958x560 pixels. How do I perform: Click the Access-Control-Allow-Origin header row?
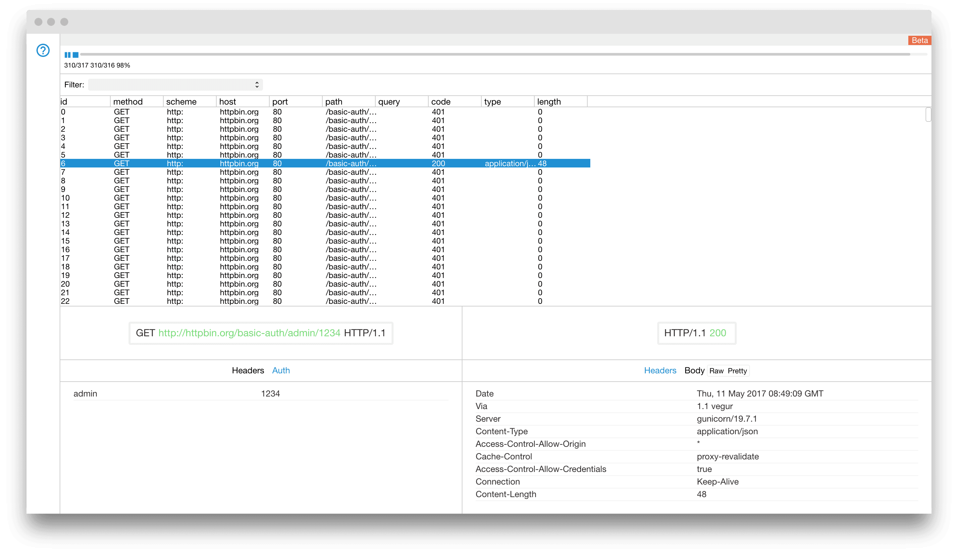(697, 444)
